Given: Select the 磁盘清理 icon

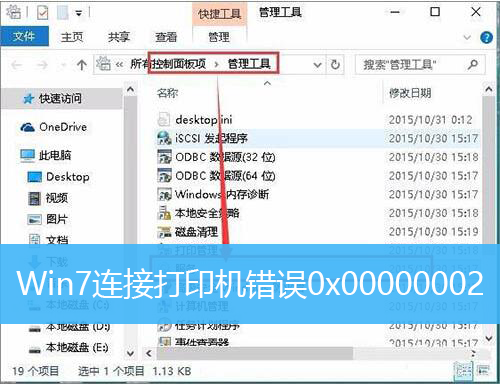Looking at the screenshot, I should 164,231.
